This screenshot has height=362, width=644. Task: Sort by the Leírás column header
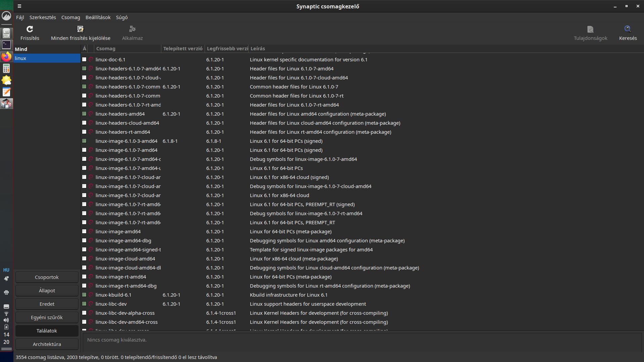coord(446,49)
